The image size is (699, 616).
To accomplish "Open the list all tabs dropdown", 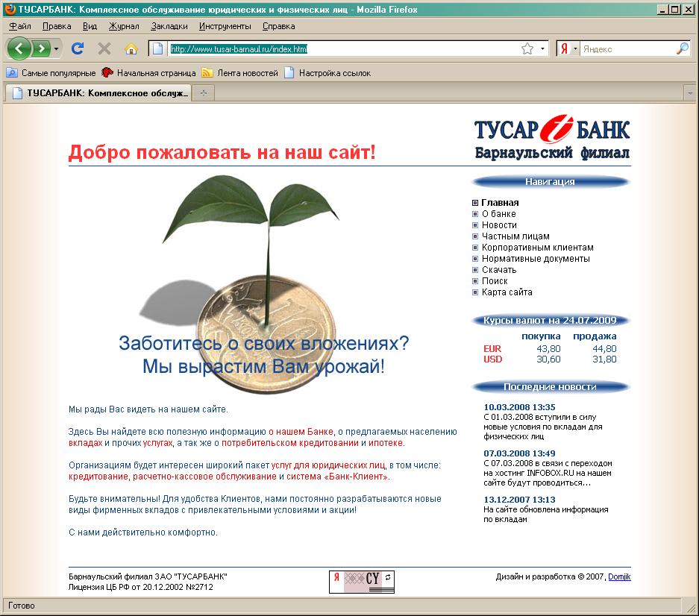I will click(x=689, y=93).
